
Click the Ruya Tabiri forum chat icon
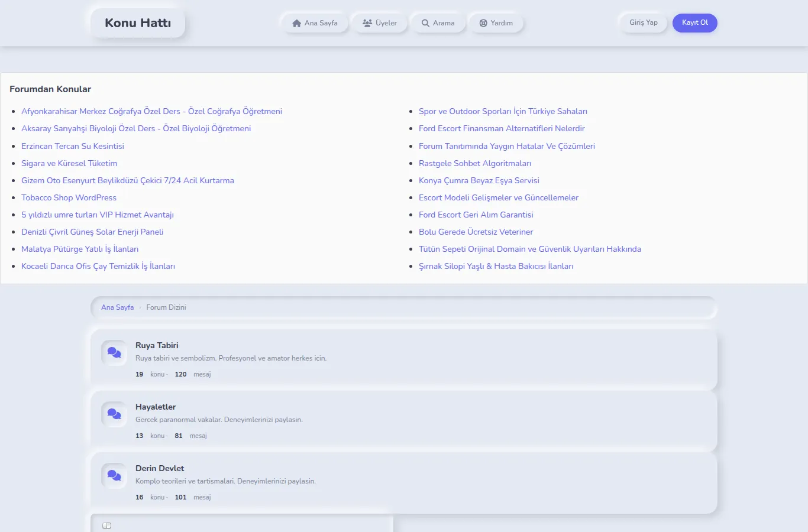[114, 353]
